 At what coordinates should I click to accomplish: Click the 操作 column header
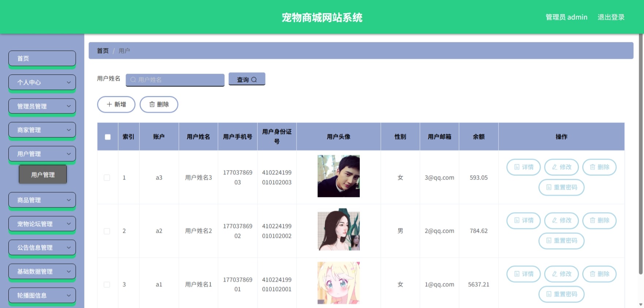[x=561, y=137]
